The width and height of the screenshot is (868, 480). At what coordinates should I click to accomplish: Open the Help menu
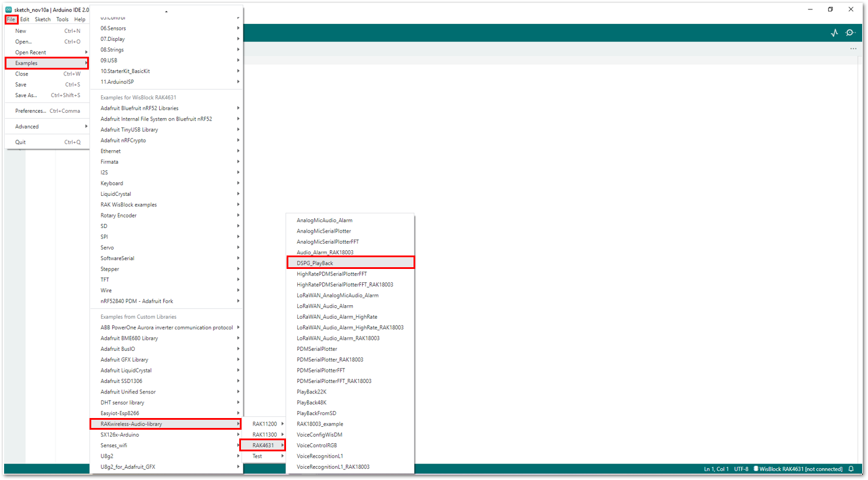(x=80, y=19)
